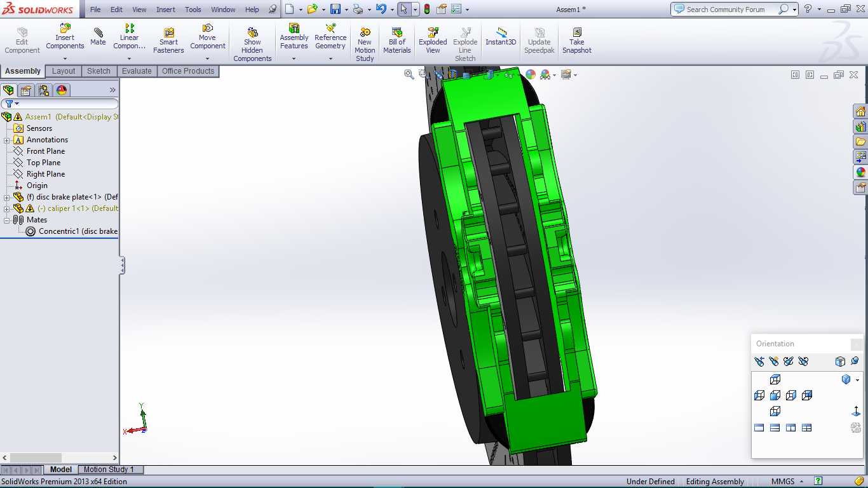This screenshot has width=868, height=488.
Task: Click Linear Component Pattern tool
Action: (x=130, y=37)
